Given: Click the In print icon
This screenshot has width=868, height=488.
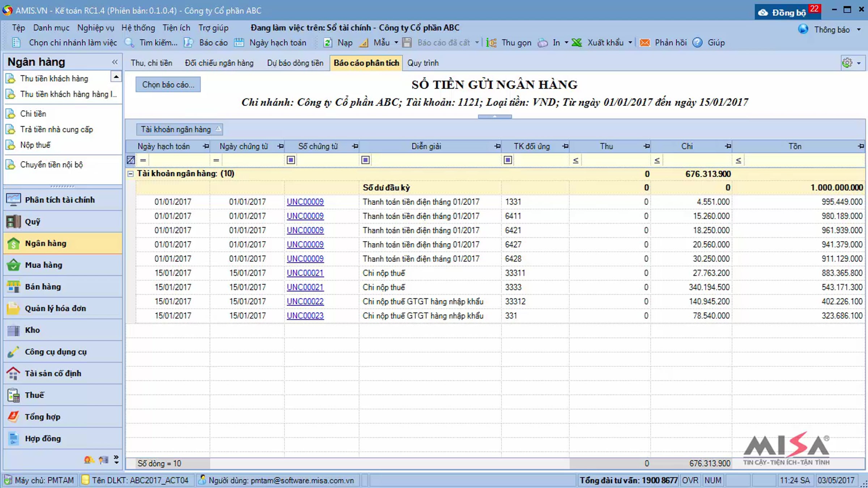Looking at the screenshot, I should point(542,43).
